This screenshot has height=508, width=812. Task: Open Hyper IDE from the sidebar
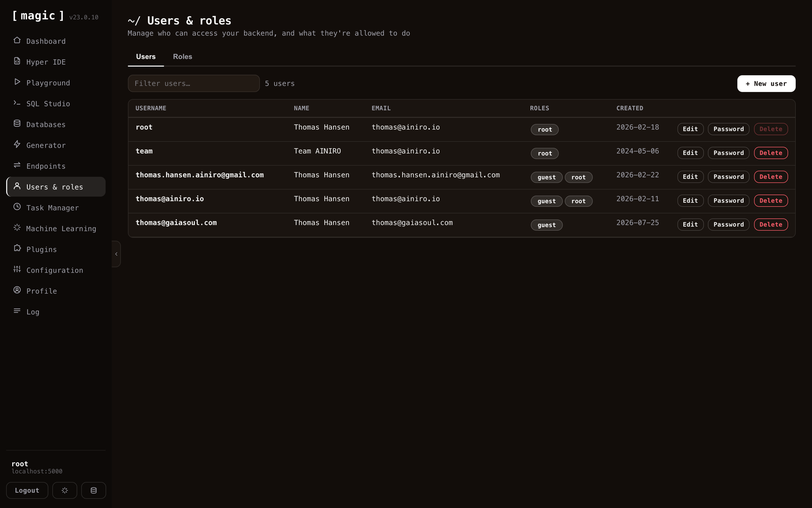(x=56, y=62)
